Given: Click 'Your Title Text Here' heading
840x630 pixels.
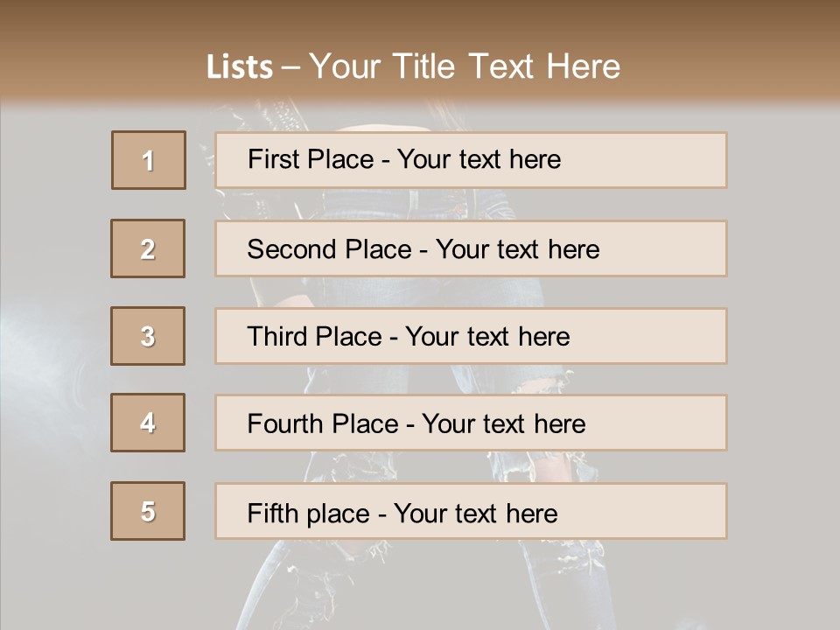Looking at the screenshot, I should pyautogui.click(x=464, y=66).
